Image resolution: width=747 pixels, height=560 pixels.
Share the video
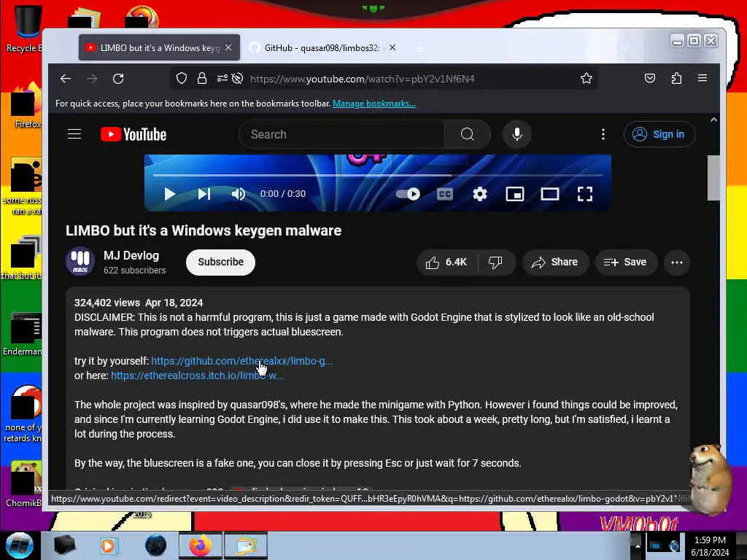tap(555, 262)
